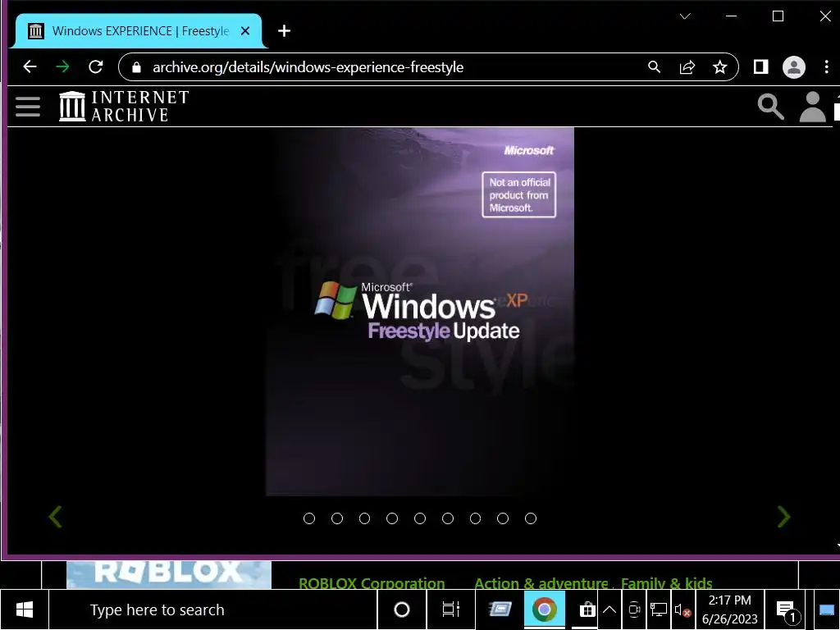Image resolution: width=840 pixels, height=630 pixels.
Task: Open the Internet Archive user account icon
Action: pos(812,107)
